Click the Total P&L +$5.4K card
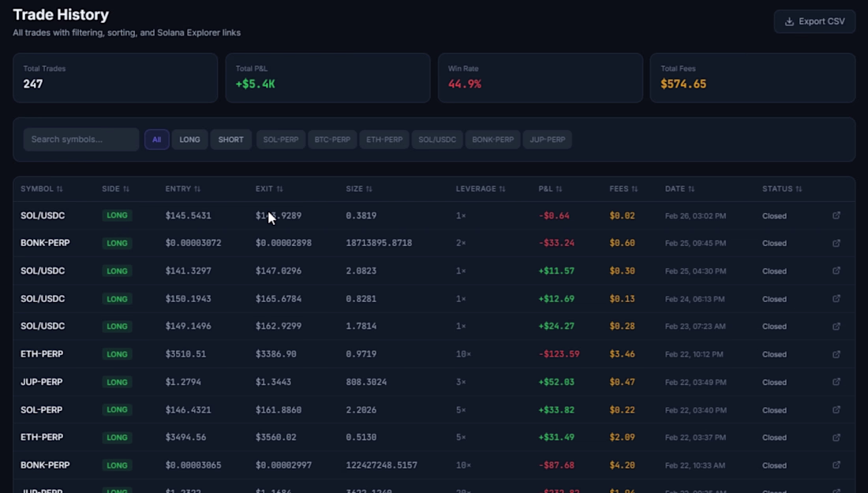The image size is (868, 493). [327, 77]
